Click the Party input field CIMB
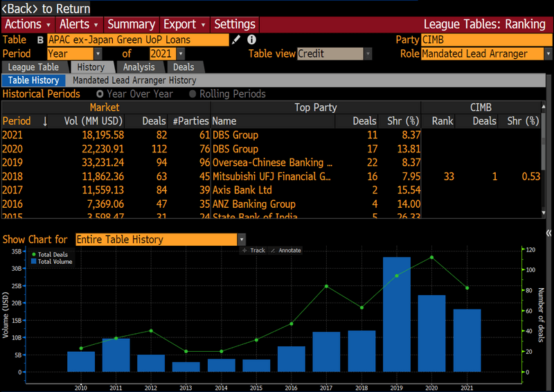The height and width of the screenshot is (392, 554). click(x=487, y=40)
